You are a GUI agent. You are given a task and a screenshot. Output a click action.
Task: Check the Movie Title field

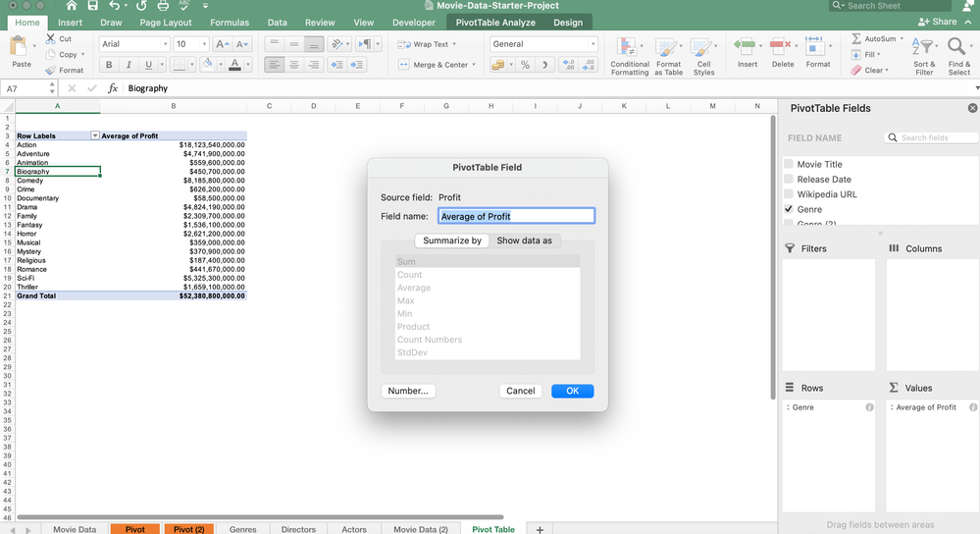coord(788,164)
